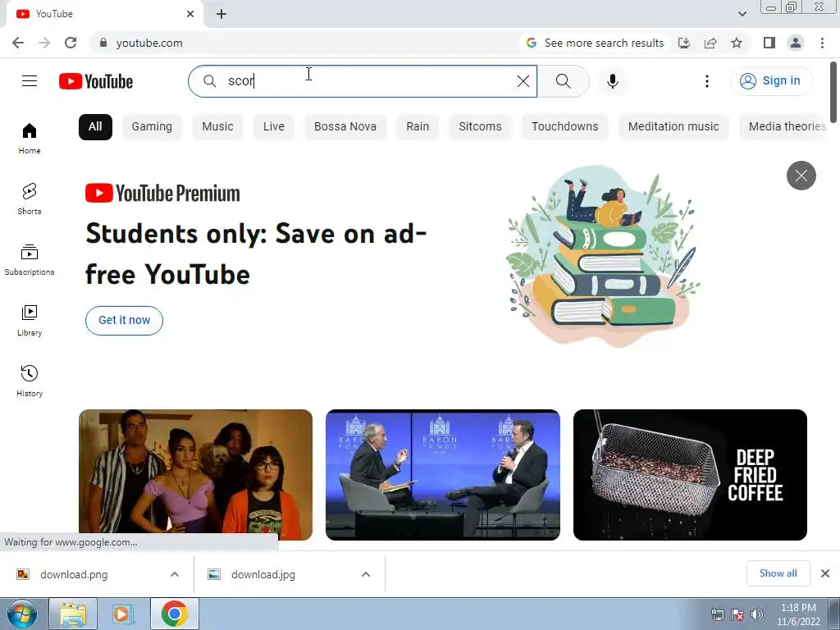This screenshot has height=630, width=840.
Task: Clear the search box with the X icon
Action: (523, 81)
